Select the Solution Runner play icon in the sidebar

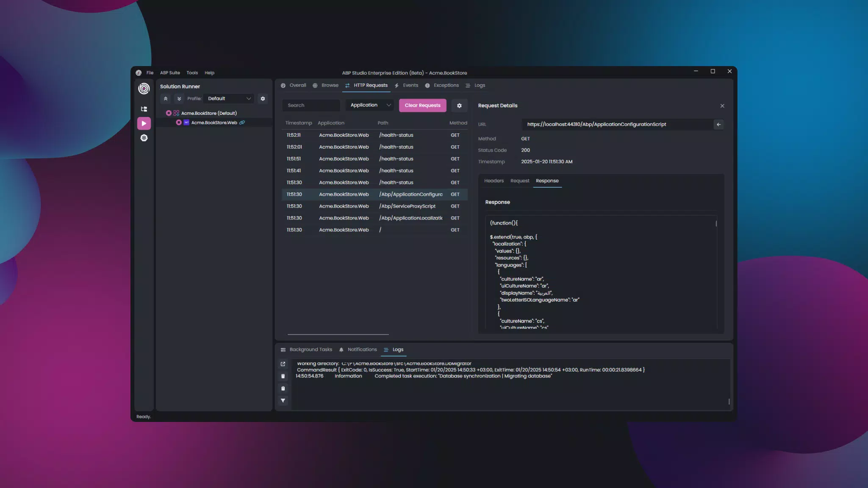click(x=144, y=123)
